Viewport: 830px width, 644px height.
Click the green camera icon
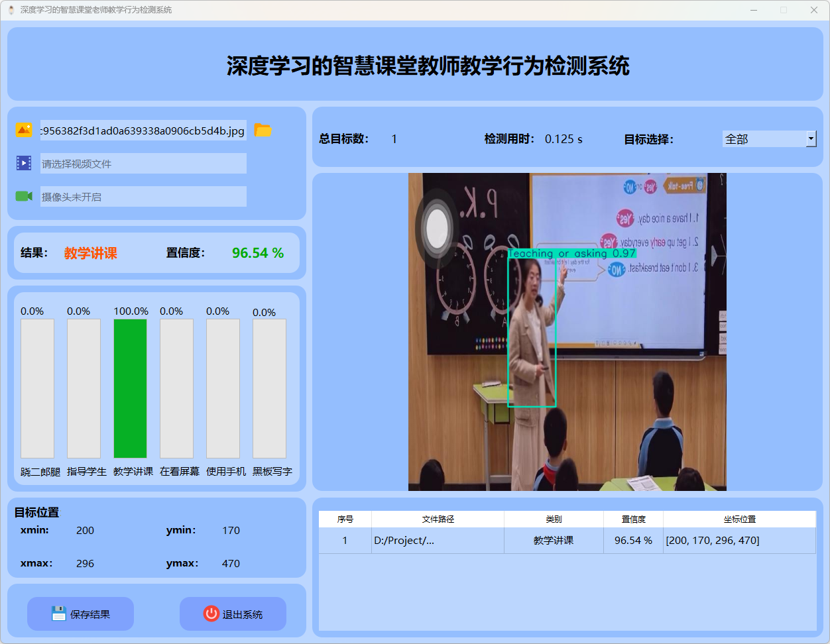[24, 196]
